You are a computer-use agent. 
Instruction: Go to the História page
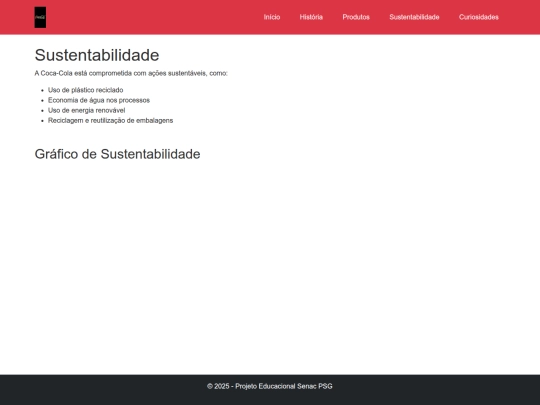pyautogui.click(x=311, y=17)
